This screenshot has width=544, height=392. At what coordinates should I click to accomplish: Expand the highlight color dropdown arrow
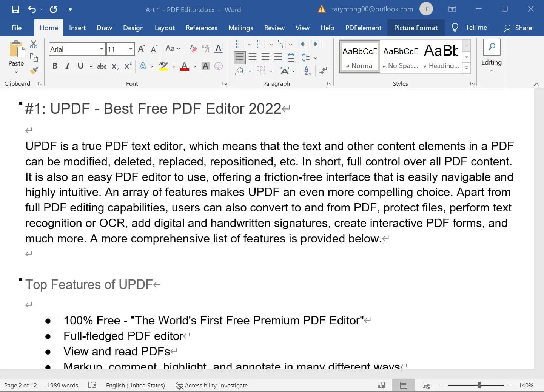174,66
